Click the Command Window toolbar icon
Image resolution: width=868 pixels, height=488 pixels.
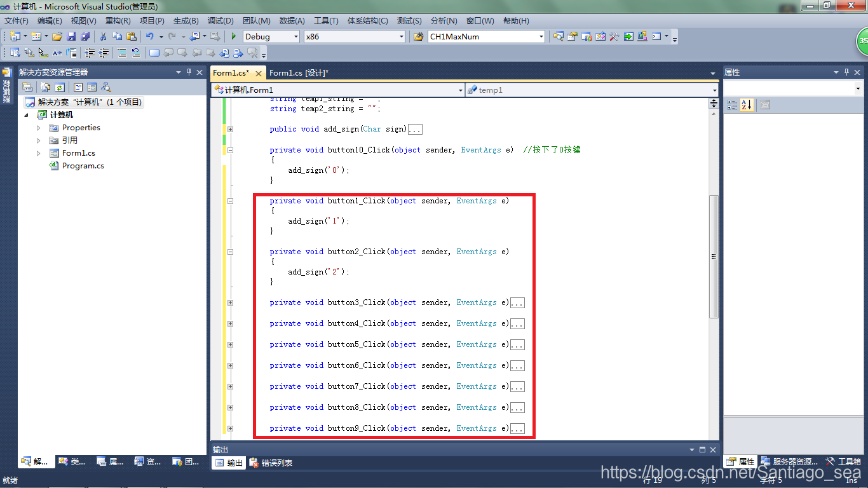[656, 36]
